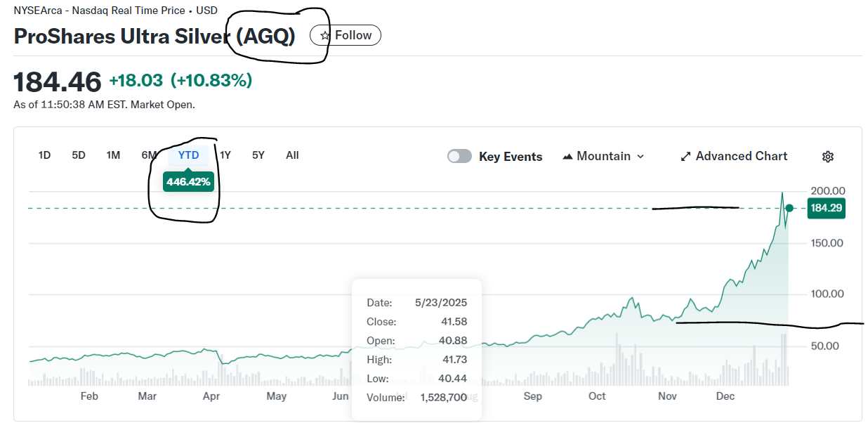The height and width of the screenshot is (423, 868).
Task: Switch chart to 1Y range
Action: pos(225,155)
